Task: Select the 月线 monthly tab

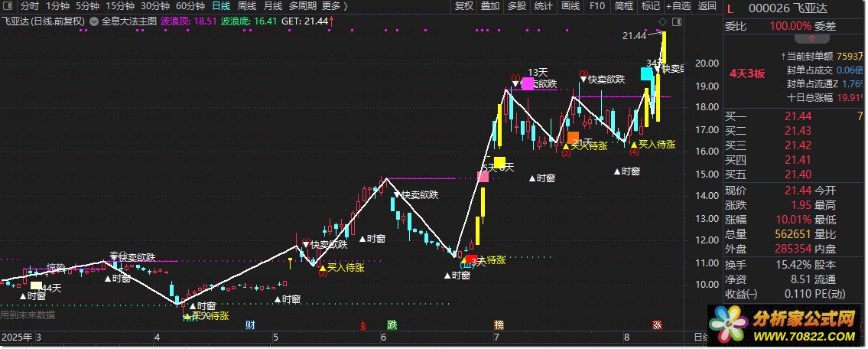Action: click(x=273, y=6)
